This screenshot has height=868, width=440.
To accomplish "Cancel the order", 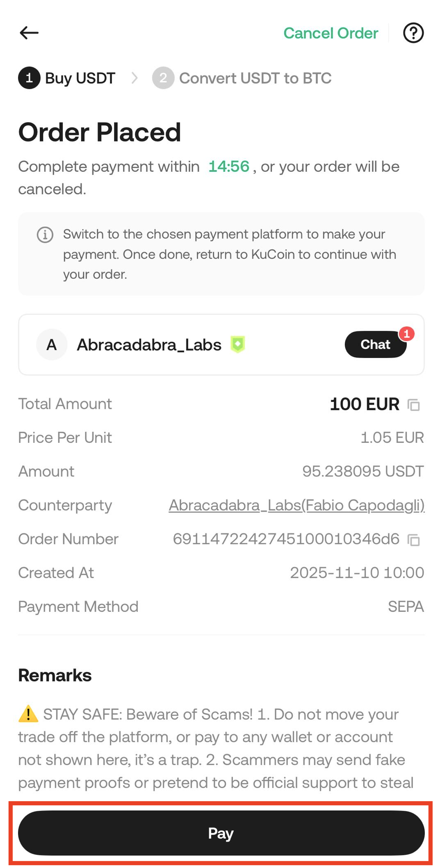I will (x=331, y=33).
